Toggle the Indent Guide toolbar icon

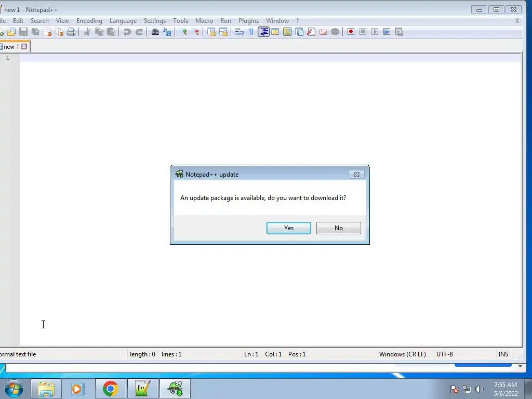(x=263, y=32)
